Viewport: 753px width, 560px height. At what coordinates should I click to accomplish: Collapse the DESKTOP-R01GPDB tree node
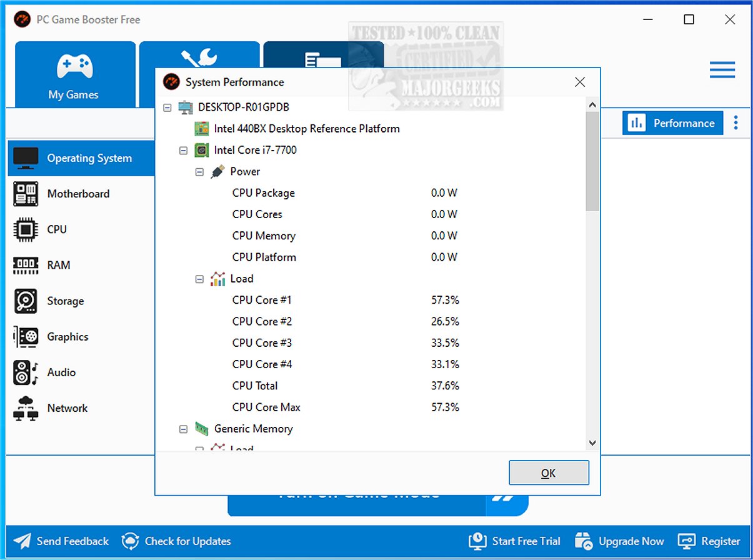tap(167, 107)
